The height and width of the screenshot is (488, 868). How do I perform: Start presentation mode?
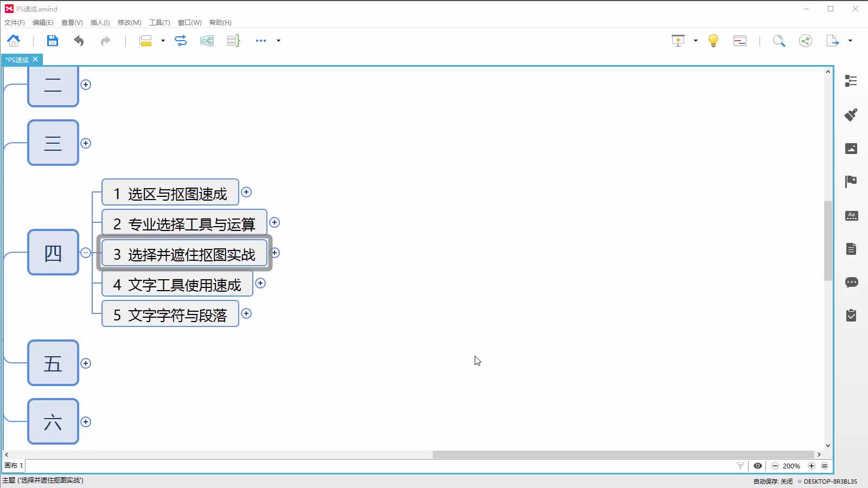click(678, 41)
